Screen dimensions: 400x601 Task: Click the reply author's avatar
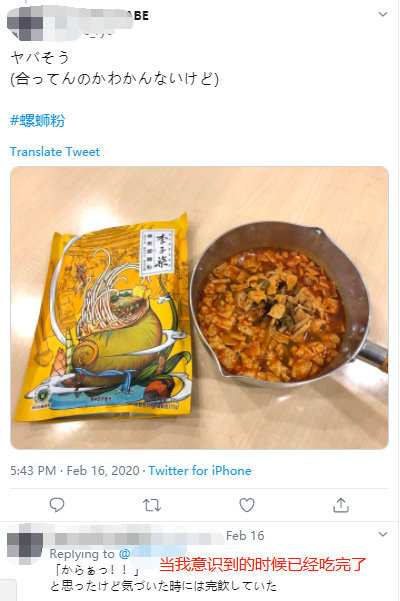pos(25,544)
